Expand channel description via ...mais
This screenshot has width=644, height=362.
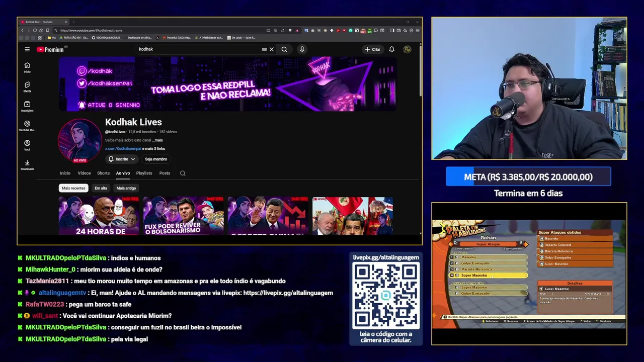click(x=157, y=140)
